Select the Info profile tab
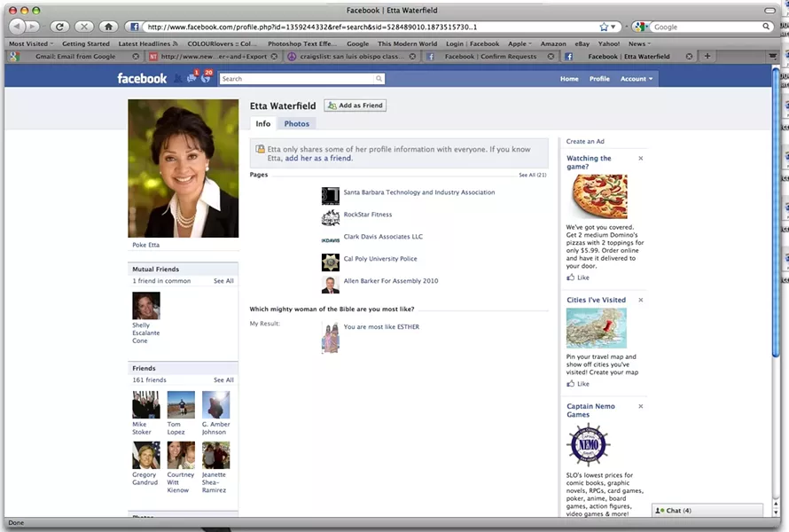The image size is (789, 532). (262, 124)
